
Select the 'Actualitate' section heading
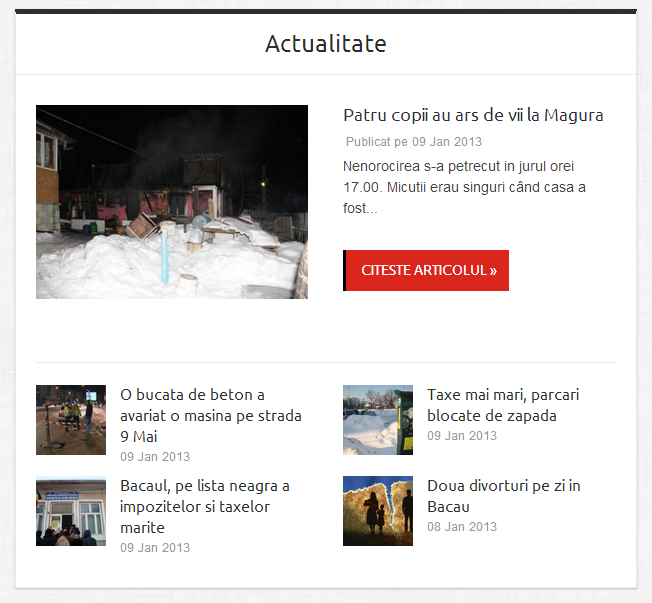point(325,44)
